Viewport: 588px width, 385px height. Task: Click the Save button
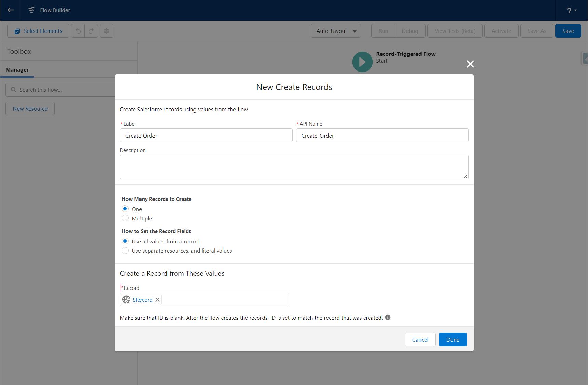(568, 31)
